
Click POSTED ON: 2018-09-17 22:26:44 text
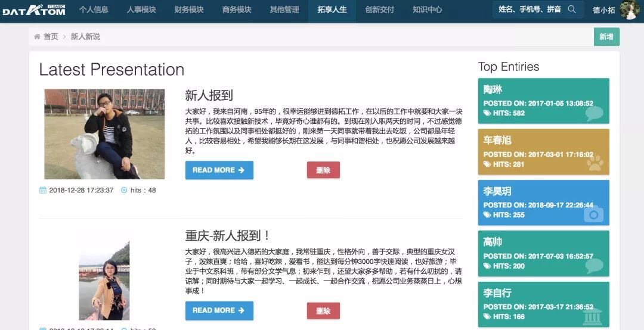538,205
